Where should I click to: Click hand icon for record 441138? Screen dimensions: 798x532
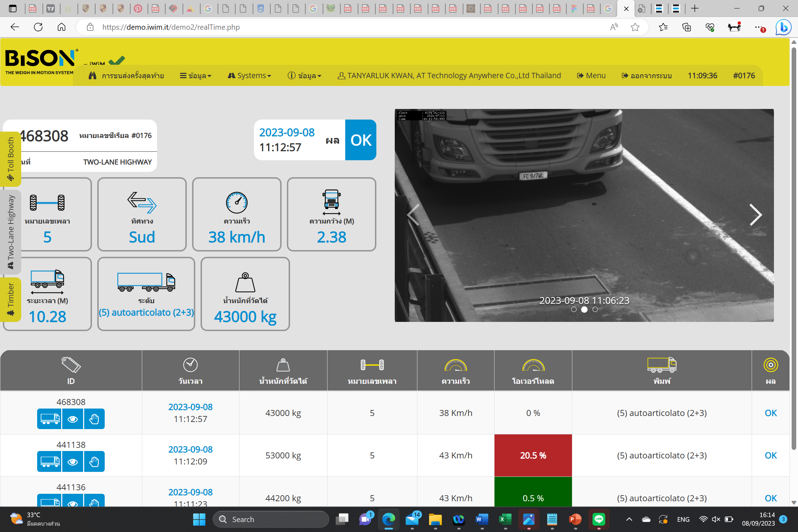[94, 462]
